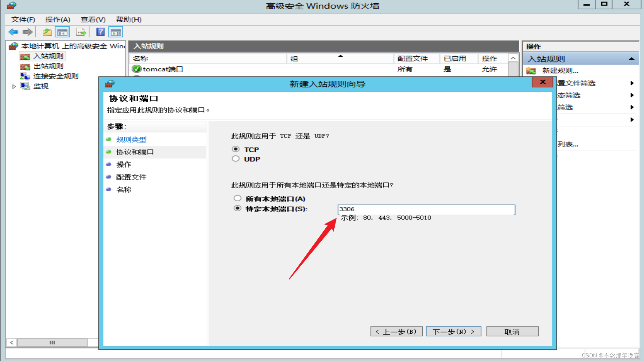Expand the 配置文件筛选 submenu arrow
The image size is (644, 361).
632,83
